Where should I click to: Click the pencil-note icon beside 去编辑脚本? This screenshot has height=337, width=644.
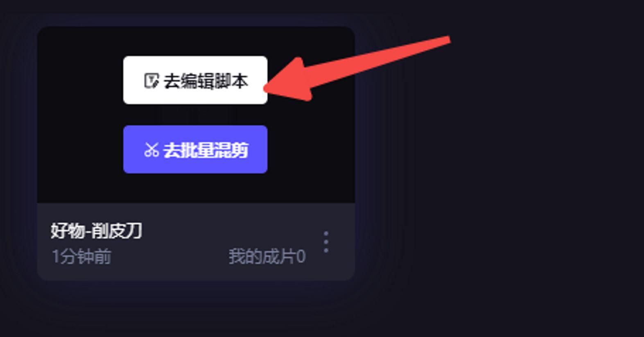coord(151,81)
